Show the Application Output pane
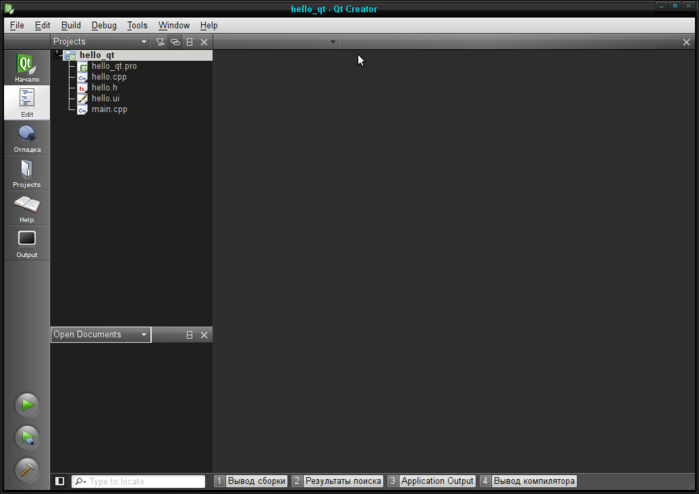 click(x=432, y=481)
